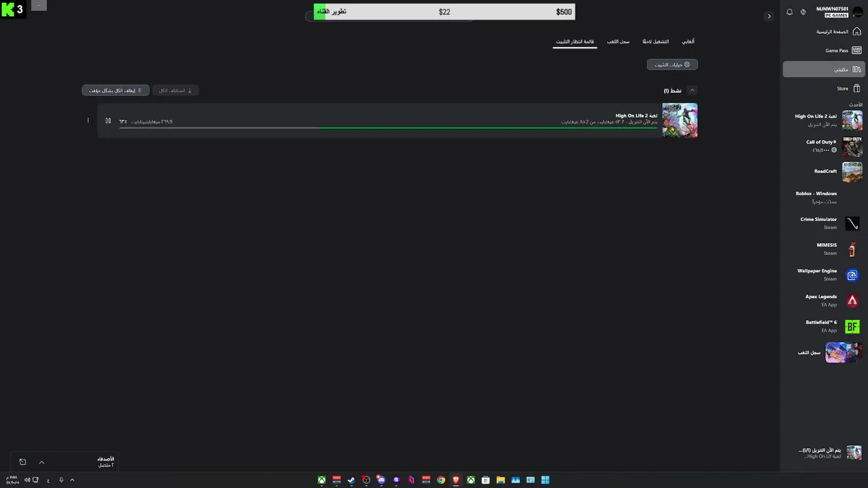Click استئناف الكل resume all button
This screenshot has height=488, width=868.
[175, 90]
